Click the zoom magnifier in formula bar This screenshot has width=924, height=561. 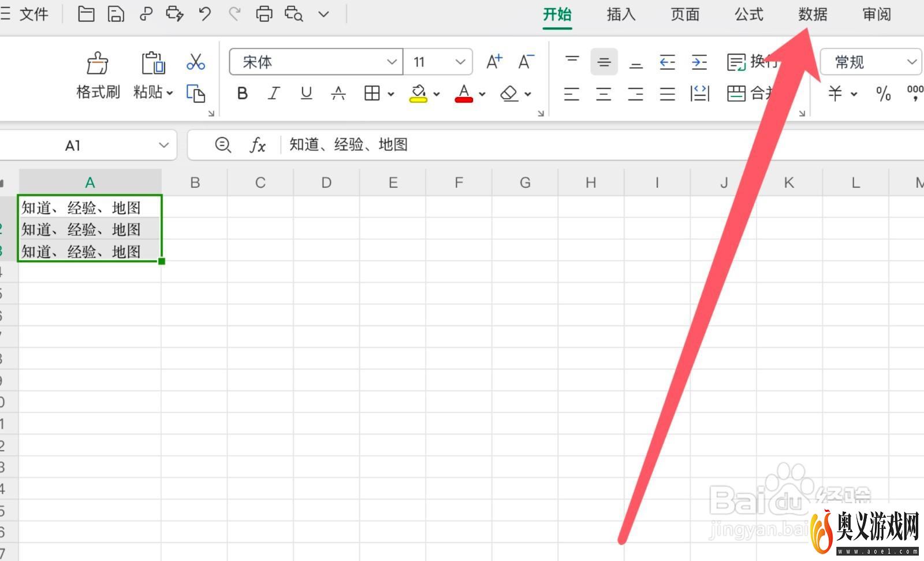(x=223, y=145)
